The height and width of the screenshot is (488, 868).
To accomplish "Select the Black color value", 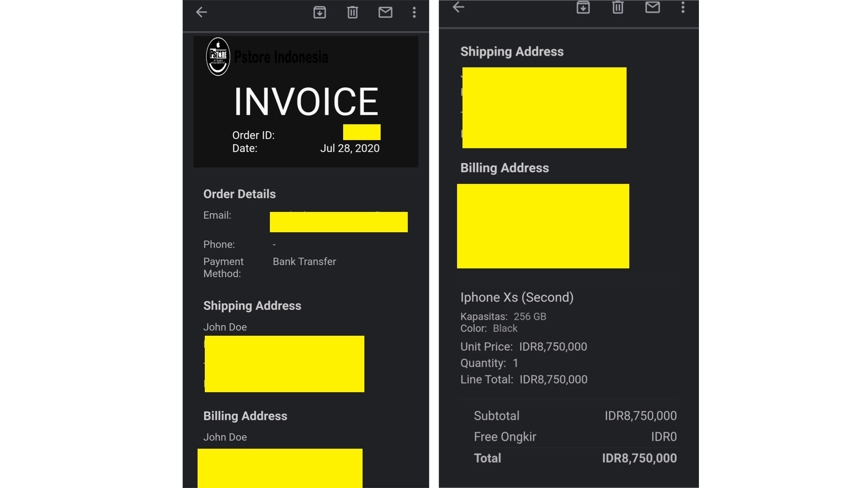I will pyautogui.click(x=505, y=328).
